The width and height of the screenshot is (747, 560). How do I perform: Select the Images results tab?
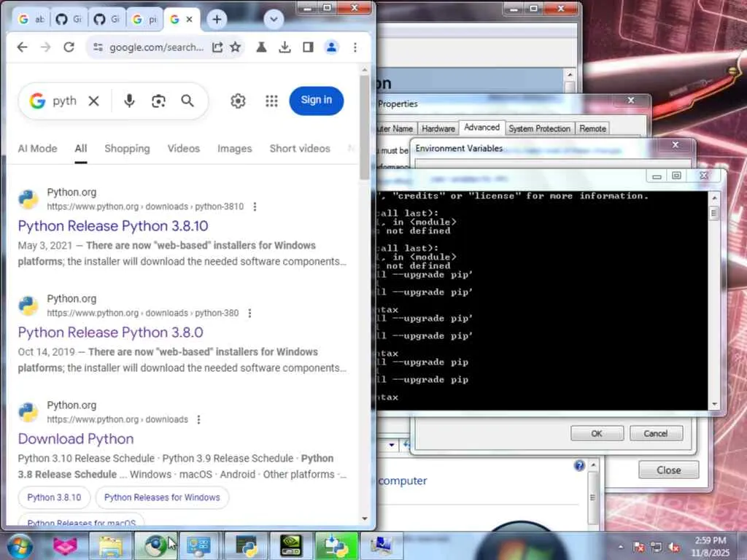point(234,149)
